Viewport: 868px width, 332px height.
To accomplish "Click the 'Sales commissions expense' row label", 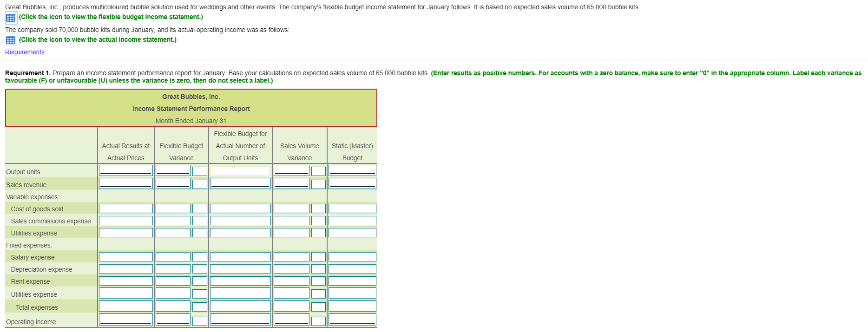I will tap(51, 221).
